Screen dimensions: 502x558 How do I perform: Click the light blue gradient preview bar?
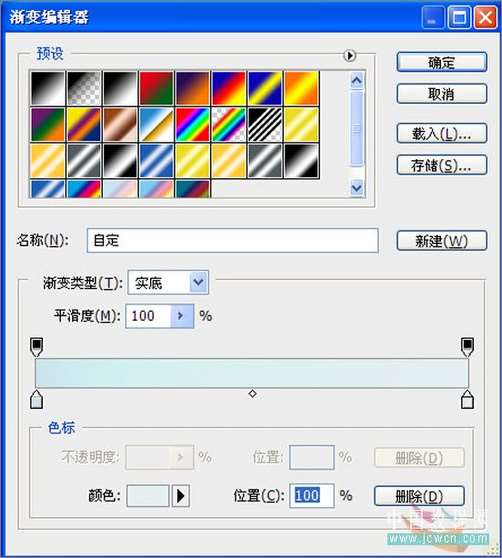[x=252, y=373]
